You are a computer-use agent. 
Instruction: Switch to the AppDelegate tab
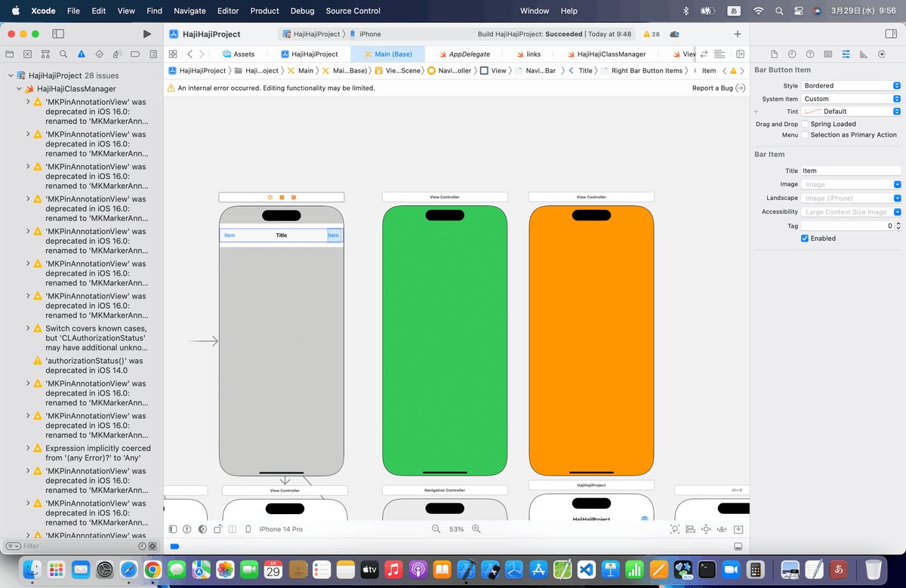(464, 54)
